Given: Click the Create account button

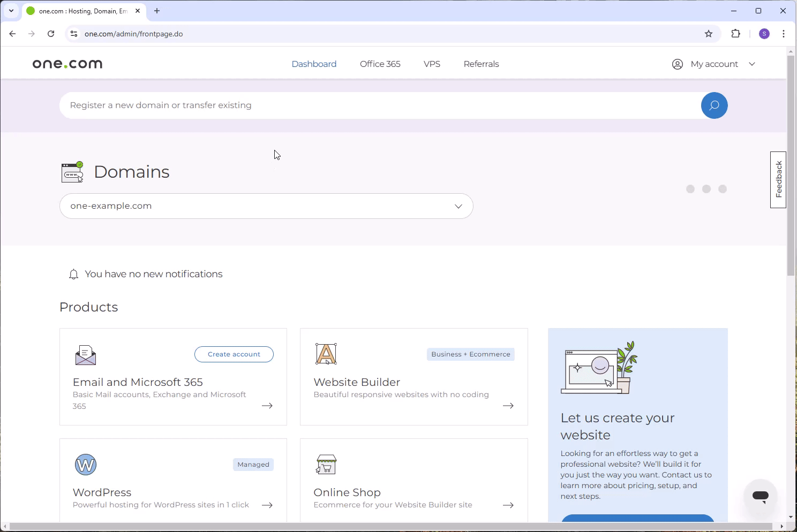Looking at the screenshot, I should [x=234, y=354].
